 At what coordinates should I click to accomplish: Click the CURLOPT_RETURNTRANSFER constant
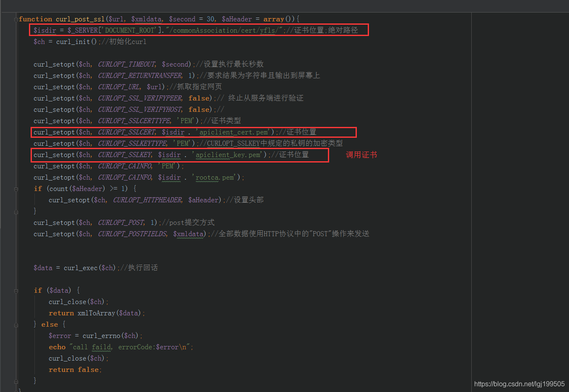coord(140,76)
